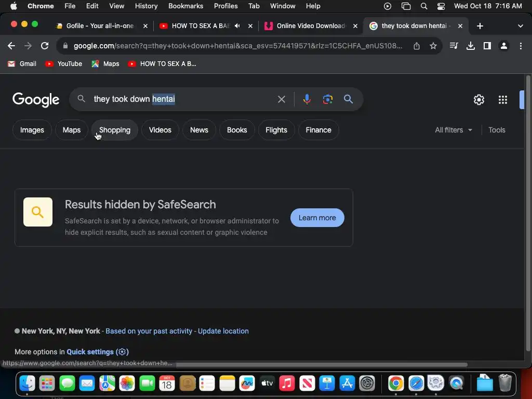
Task: Search by image with Google Lens
Action: point(327,99)
